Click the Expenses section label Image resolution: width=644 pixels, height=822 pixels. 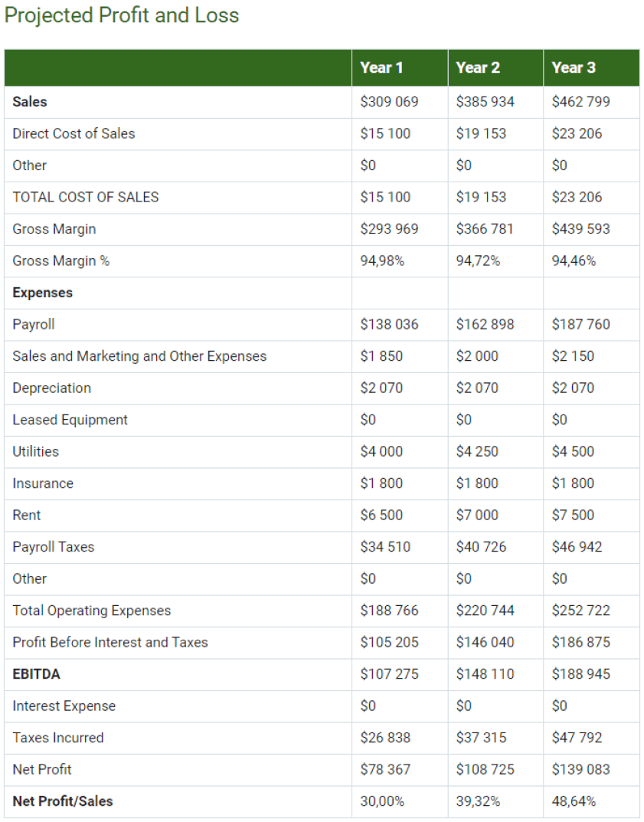coord(43,293)
